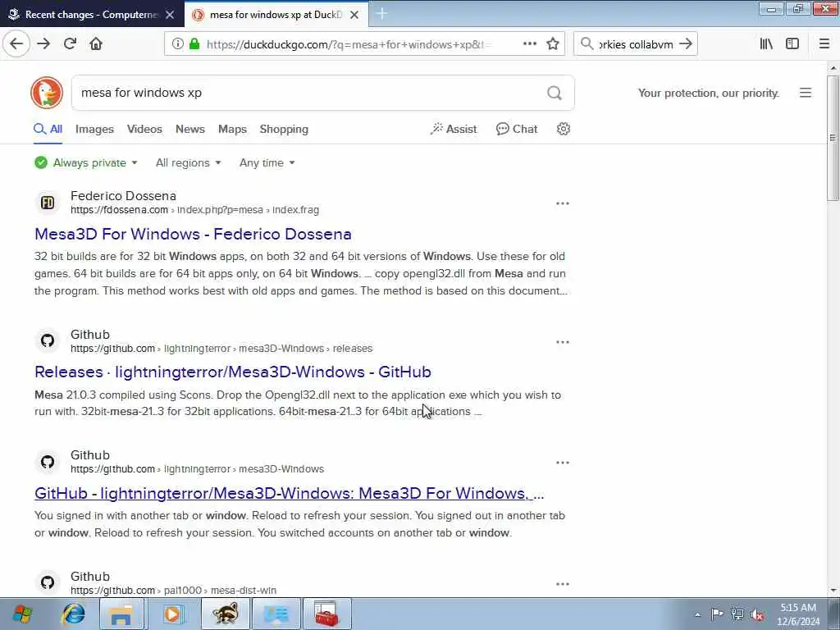Switch to Videos results

[x=144, y=129]
